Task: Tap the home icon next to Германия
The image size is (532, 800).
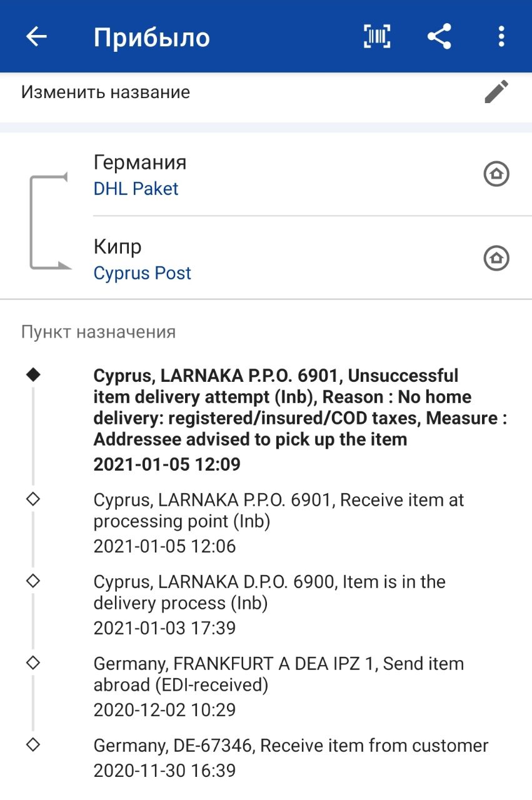Action: pyautogui.click(x=496, y=174)
